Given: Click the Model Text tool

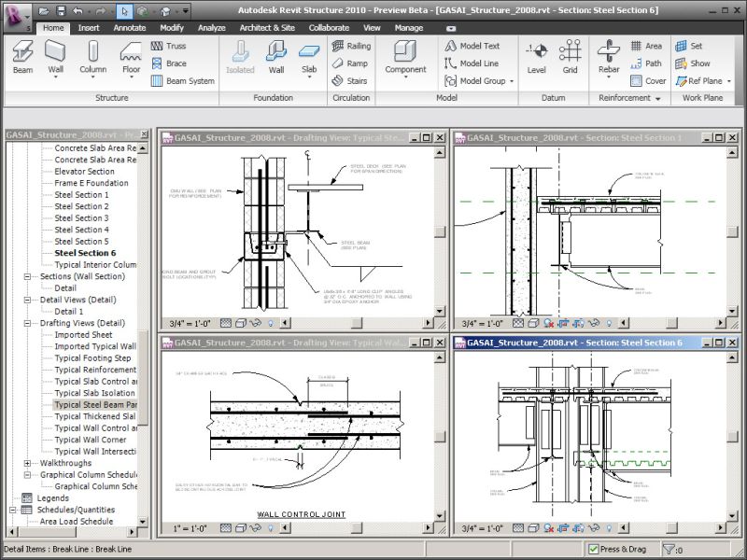Looking at the screenshot, I should pyautogui.click(x=472, y=46).
